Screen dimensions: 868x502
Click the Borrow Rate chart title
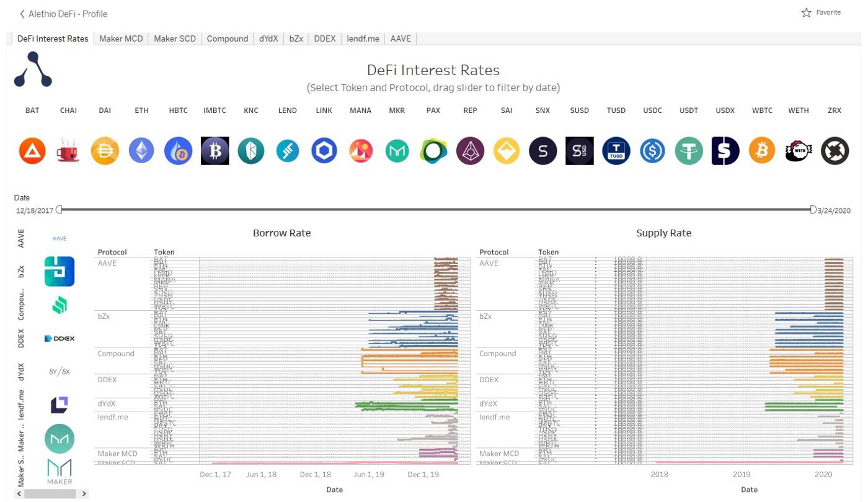pos(281,233)
